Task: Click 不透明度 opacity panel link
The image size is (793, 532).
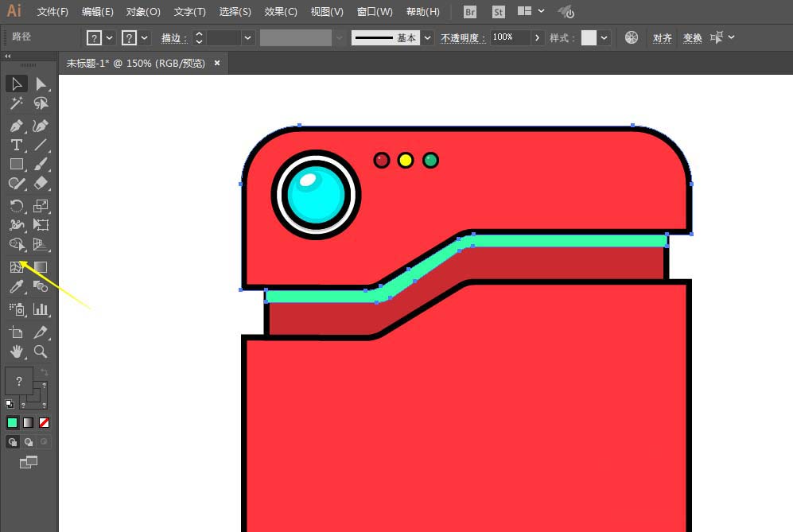Action: (x=463, y=38)
